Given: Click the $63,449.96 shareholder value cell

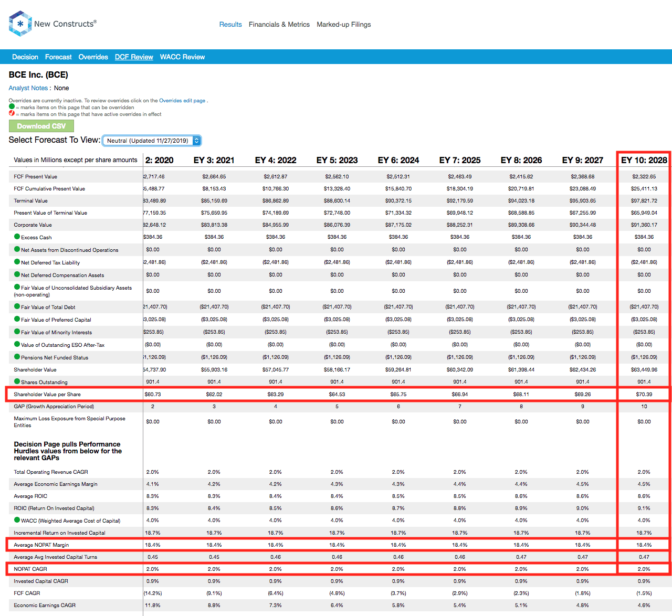Looking at the screenshot, I should click(644, 369).
